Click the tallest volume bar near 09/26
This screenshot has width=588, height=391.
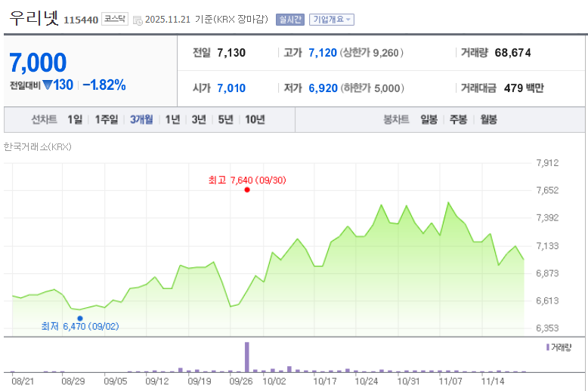[246, 357]
